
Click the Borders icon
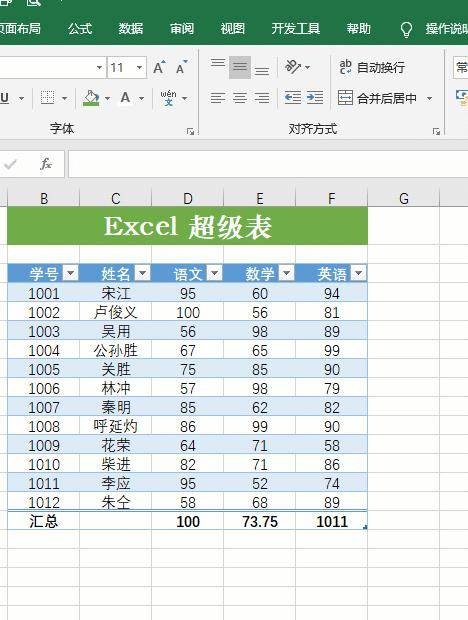coord(47,97)
